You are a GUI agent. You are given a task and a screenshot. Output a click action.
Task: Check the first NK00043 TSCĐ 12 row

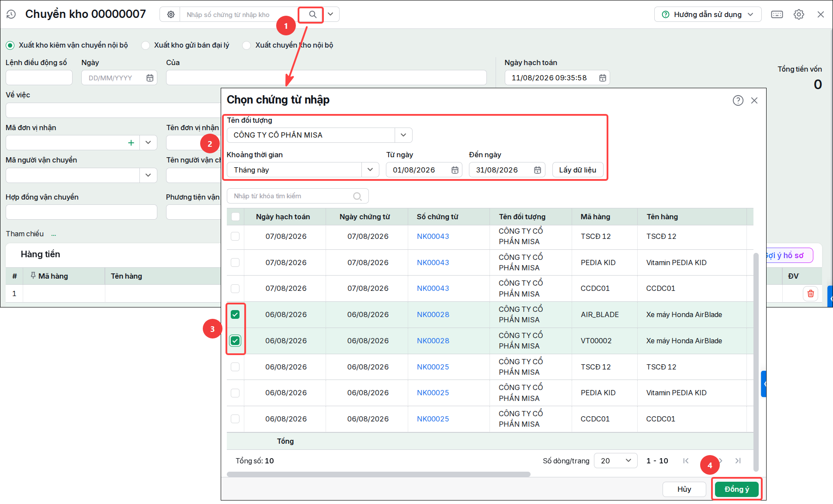click(x=235, y=236)
